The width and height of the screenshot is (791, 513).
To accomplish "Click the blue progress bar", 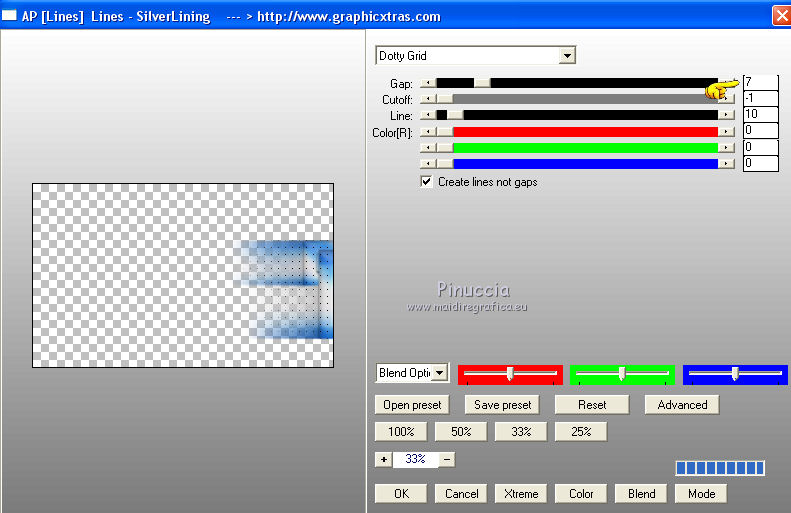I will [x=720, y=468].
